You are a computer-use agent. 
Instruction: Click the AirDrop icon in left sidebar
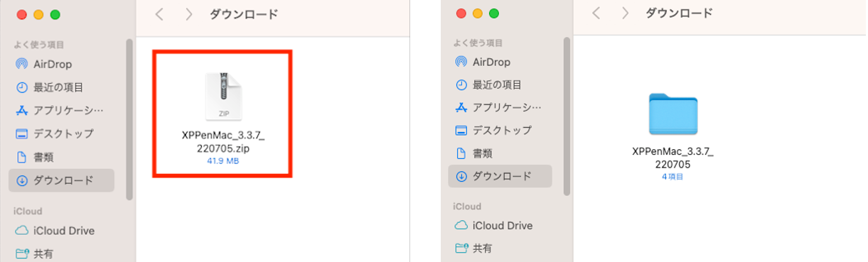pos(21,64)
